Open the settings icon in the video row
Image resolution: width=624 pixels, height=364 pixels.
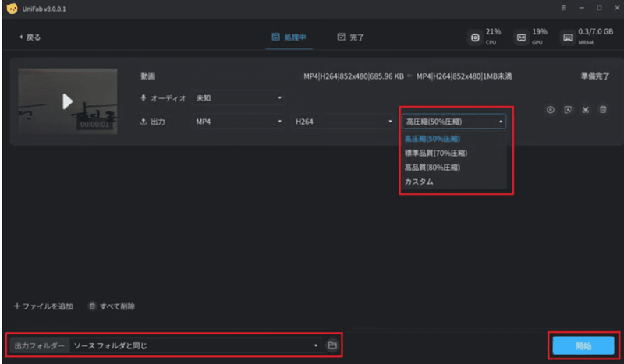[550, 110]
